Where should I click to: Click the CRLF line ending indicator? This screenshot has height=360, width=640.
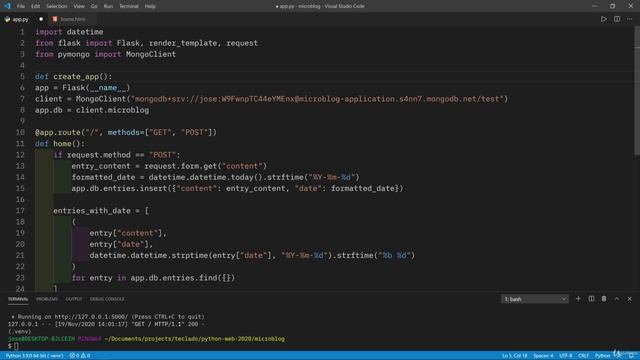pos(583,356)
